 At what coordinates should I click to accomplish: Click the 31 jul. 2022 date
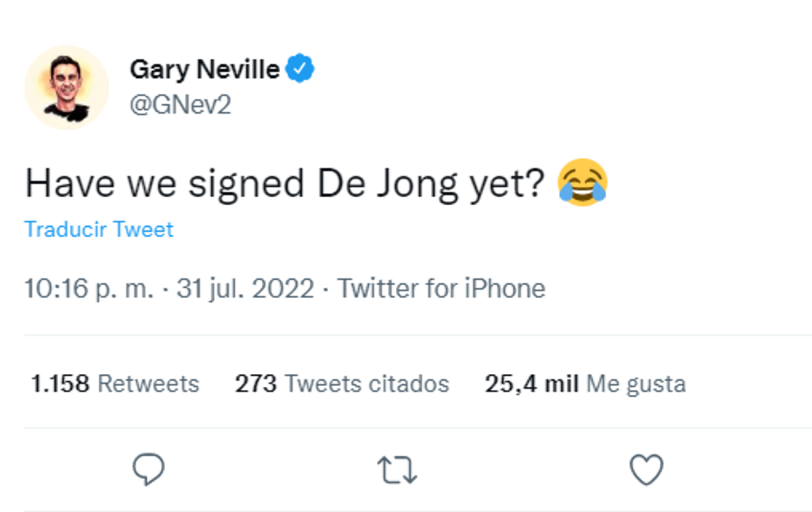coord(245,289)
